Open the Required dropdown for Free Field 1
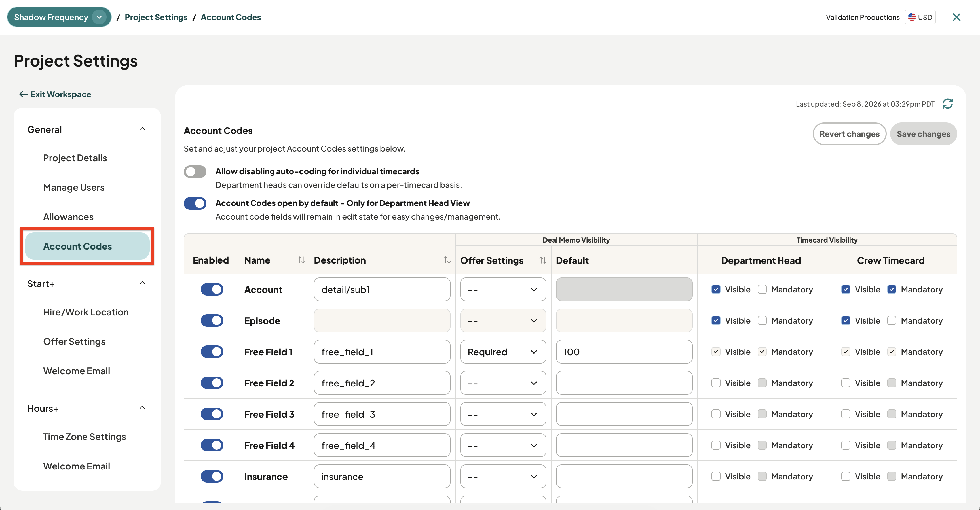980x510 pixels. [x=503, y=352]
